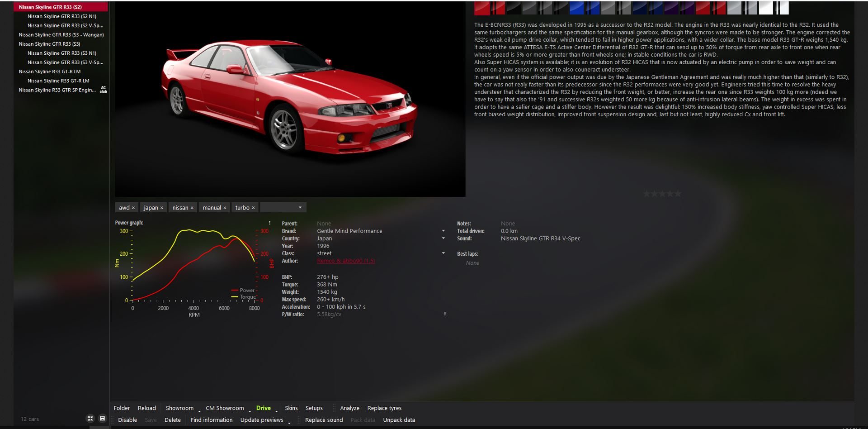
Task: Launch CM Showroom
Action: tap(225, 408)
